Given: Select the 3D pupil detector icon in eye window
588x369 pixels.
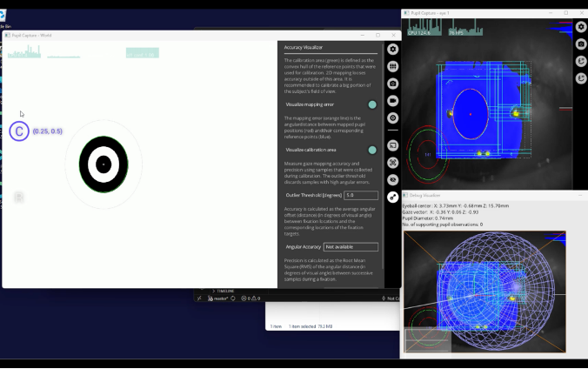Looking at the screenshot, I should pyautogui.click(x=580, y=79).
